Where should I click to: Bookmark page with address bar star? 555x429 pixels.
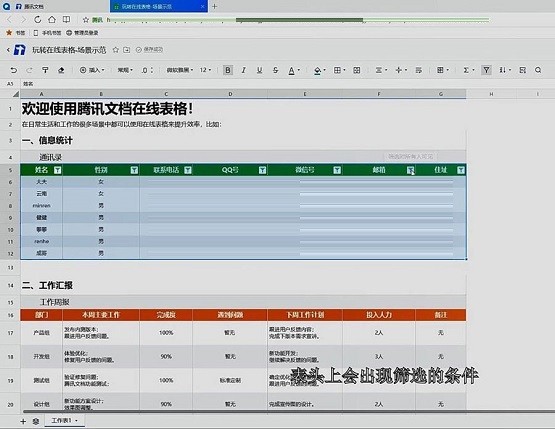tap(86, 20)
